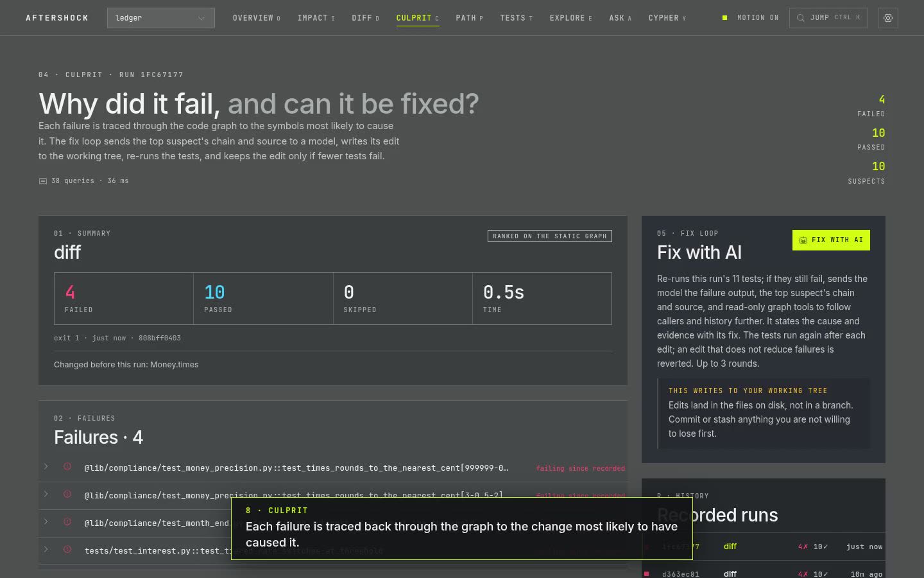Go to the Ask tab
The height and width of the screenshot is (578, 924).
click(620, 18)
